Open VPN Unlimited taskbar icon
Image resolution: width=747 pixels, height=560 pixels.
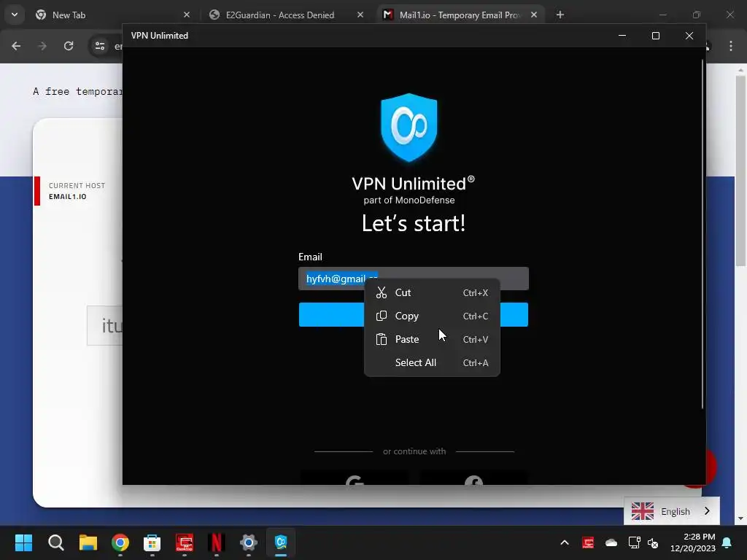tap(281, 542)
